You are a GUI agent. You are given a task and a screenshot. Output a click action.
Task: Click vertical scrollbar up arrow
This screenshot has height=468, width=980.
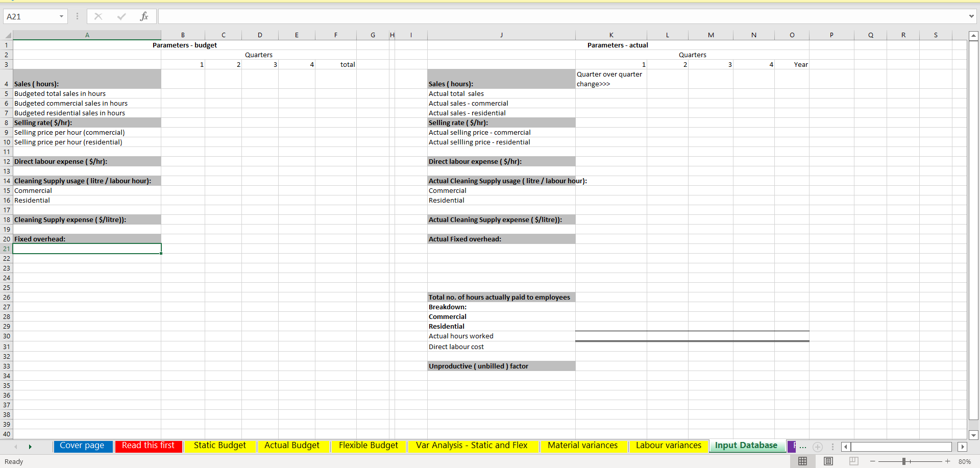coord(973,36)
